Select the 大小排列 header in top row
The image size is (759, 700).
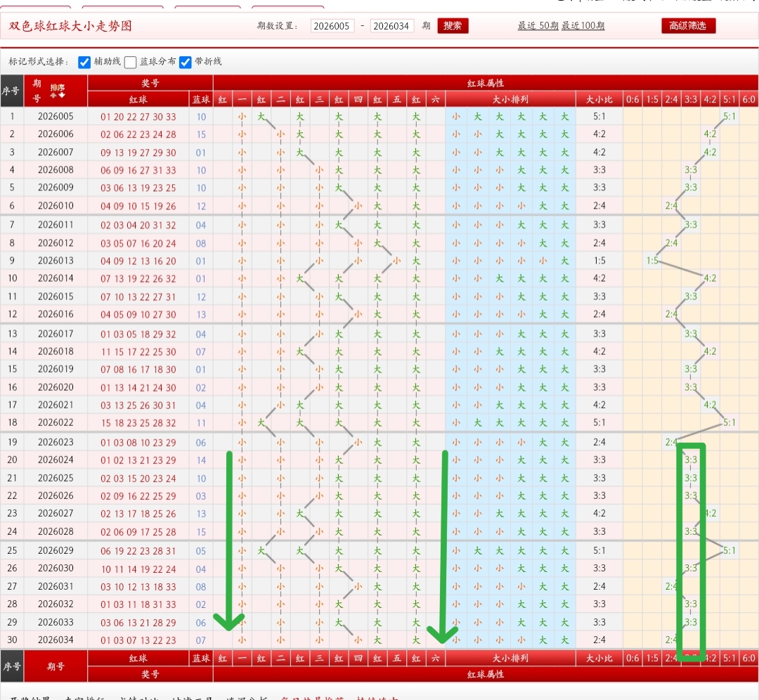510,100
